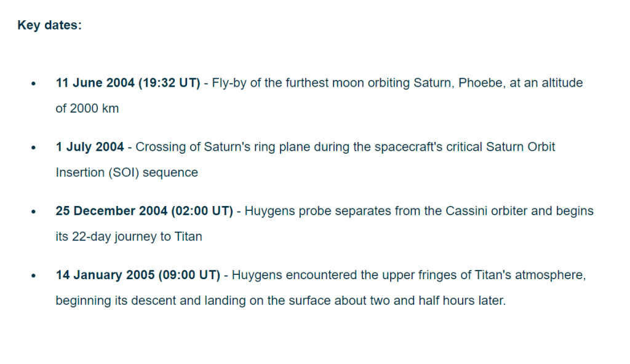Select the '11 June 2004 (19:32 UT)' date
The height and width of the screenshot is (364, 630).
pos(128,83)
